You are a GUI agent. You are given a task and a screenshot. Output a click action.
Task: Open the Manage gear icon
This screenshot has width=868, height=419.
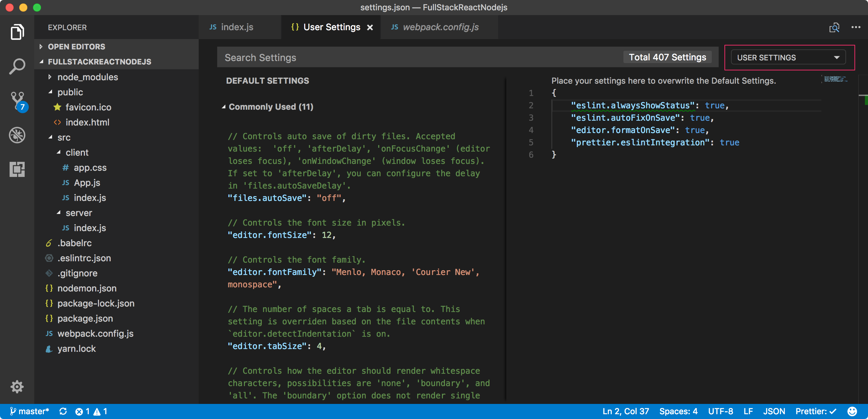[17, 386]
